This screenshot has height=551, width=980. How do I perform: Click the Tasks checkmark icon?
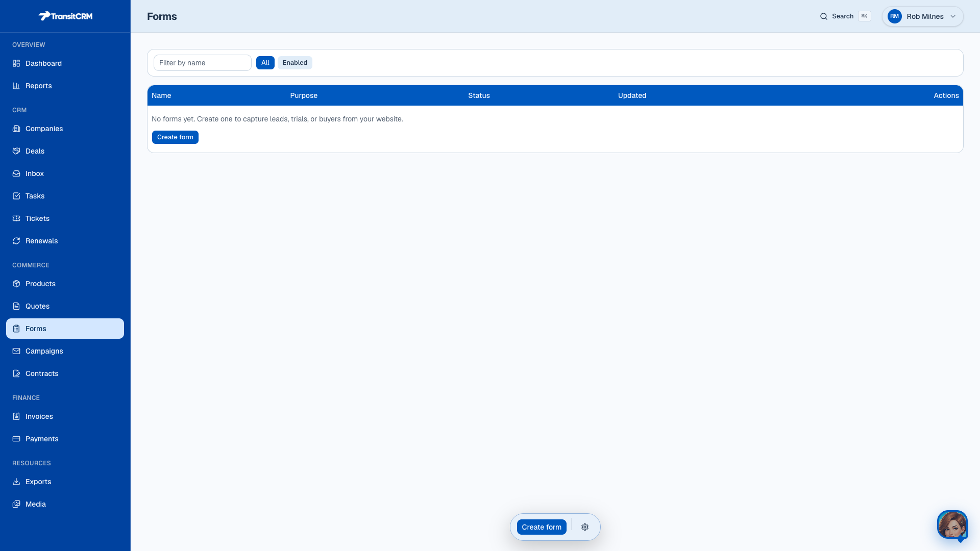click(x=16, y=196)
